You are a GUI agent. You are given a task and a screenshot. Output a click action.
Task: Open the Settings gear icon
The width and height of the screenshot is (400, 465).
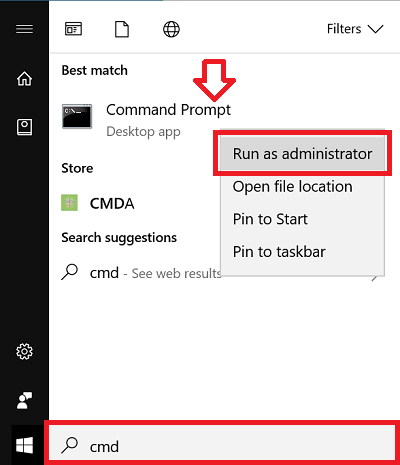pyautogui.click(x=24, y=351)
